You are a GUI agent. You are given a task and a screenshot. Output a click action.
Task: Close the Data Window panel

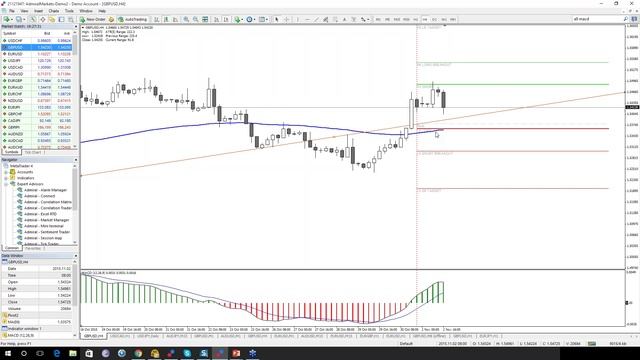click(76, 256)
